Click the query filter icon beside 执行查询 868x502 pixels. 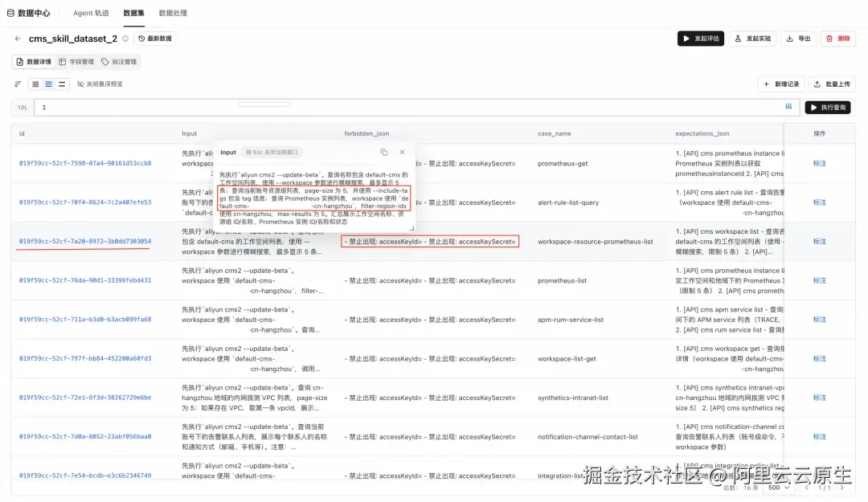tap(789, 107)
